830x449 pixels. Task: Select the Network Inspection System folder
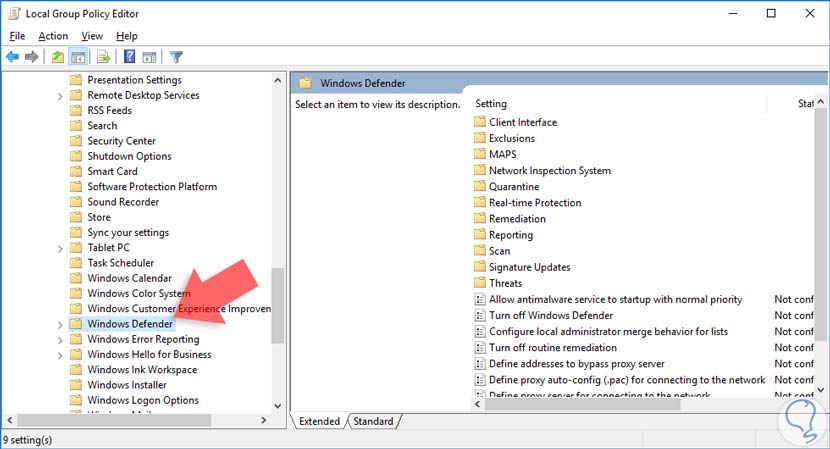click(x=549, y=170)
